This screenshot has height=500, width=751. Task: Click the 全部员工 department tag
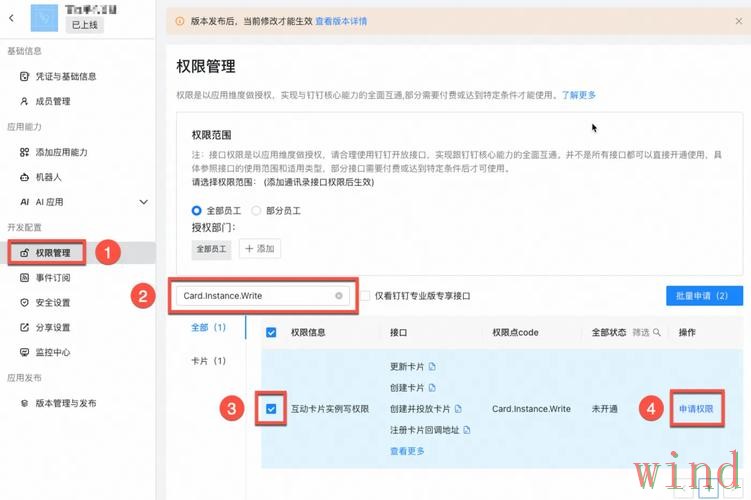211,249
